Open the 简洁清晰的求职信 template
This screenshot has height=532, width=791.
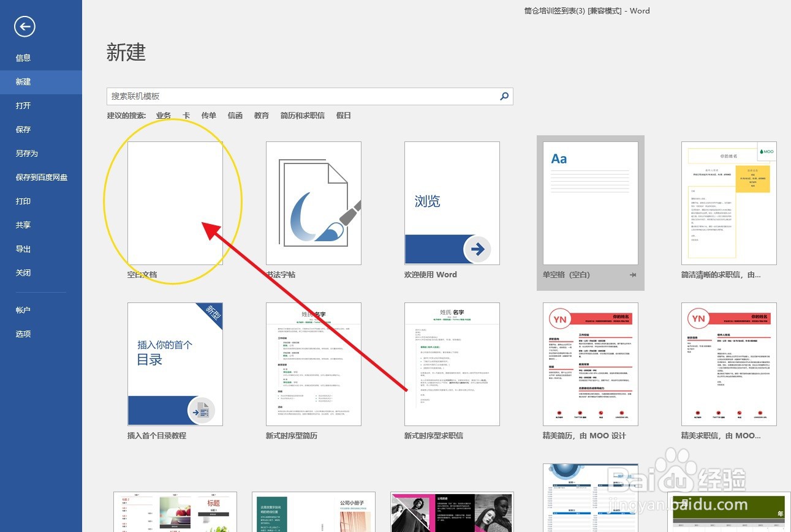(729, 203)
